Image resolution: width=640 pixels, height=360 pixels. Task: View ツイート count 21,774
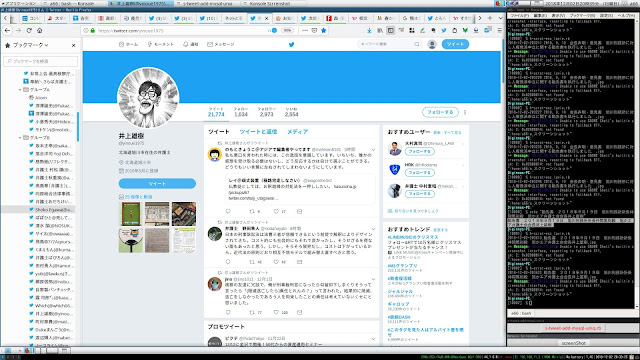(216, 112)
